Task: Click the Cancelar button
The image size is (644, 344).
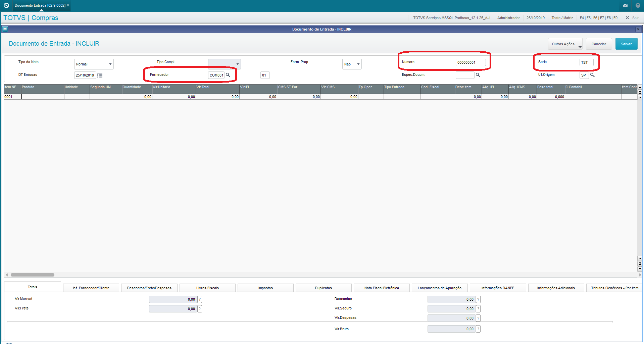Action: click(x=599, y=44)
